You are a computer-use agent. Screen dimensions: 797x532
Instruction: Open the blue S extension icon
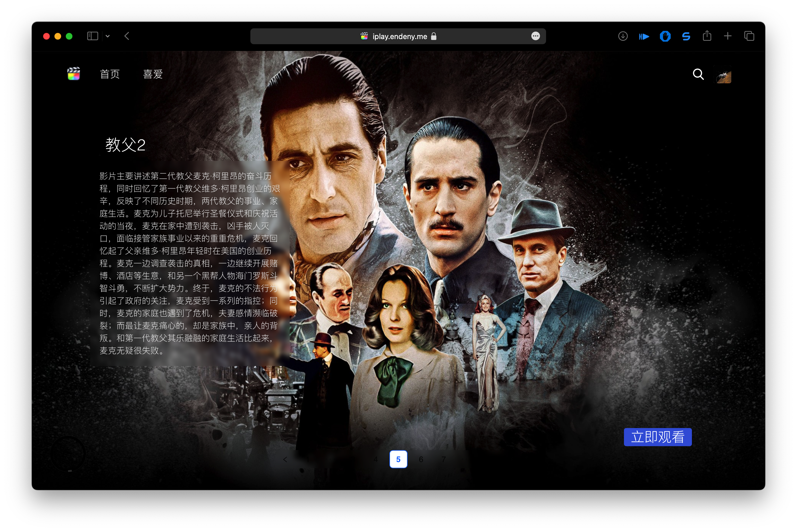(x=686, y=36)
